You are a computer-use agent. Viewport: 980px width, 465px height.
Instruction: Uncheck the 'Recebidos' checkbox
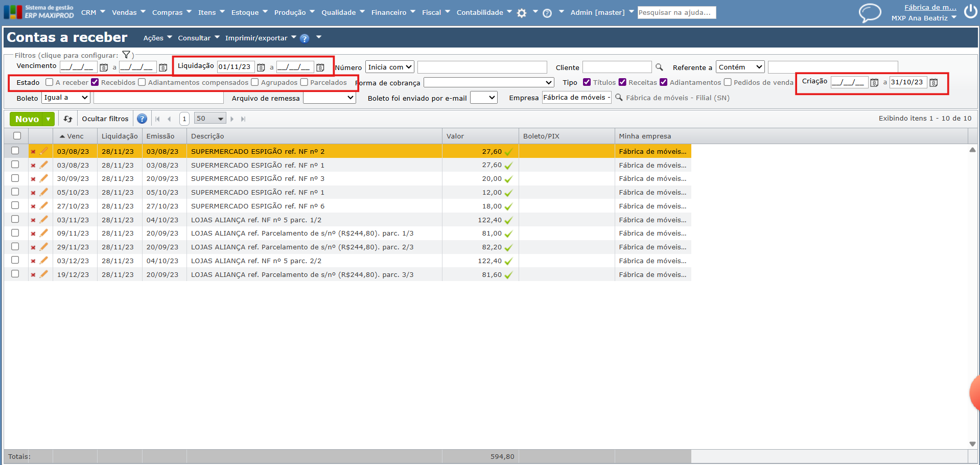95,82
